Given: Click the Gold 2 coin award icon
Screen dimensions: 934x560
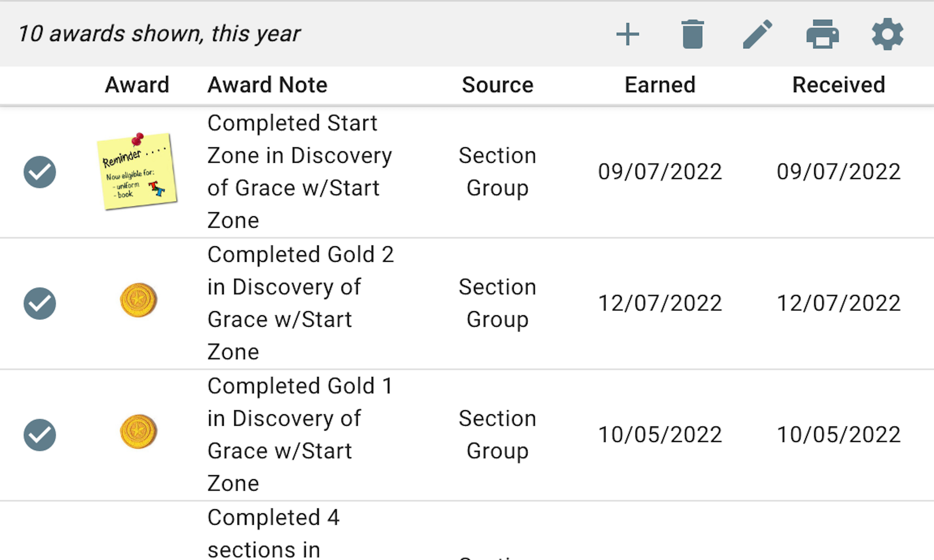Looking at the screenshot, I should (138, 300).
